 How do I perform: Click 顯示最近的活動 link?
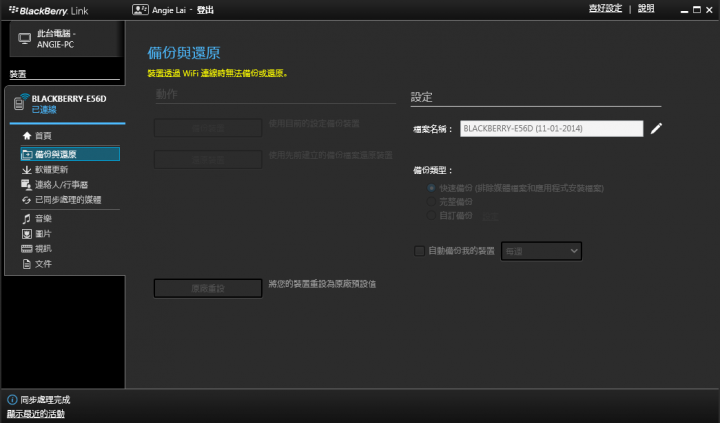pyautogui.click(x=36, y=414)
